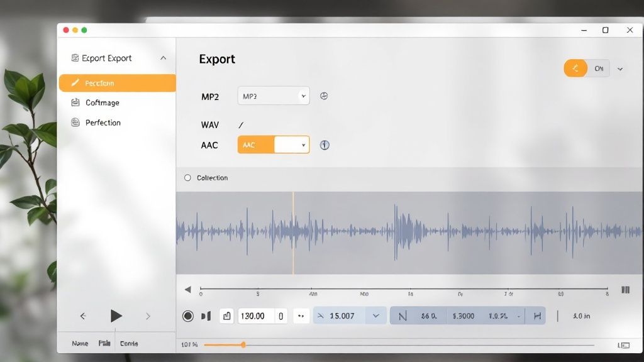Viewport: 644px width, 362px height.
Task: Open the 1.0.9% dropdown
Action: [x=504, y=316]
